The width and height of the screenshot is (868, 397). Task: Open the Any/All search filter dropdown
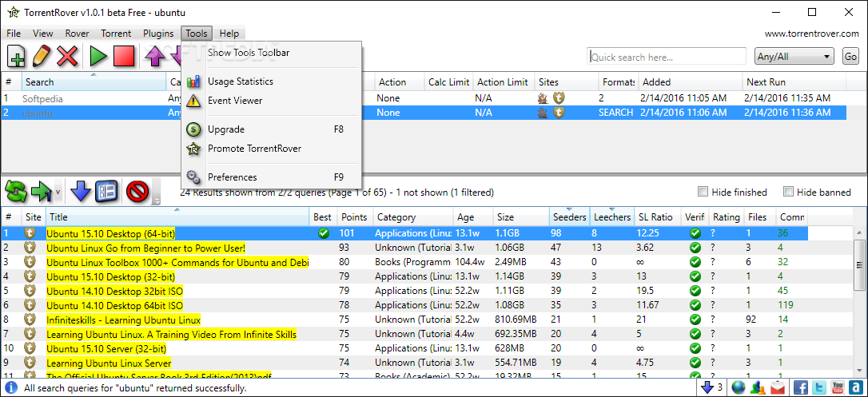point(794,57)
